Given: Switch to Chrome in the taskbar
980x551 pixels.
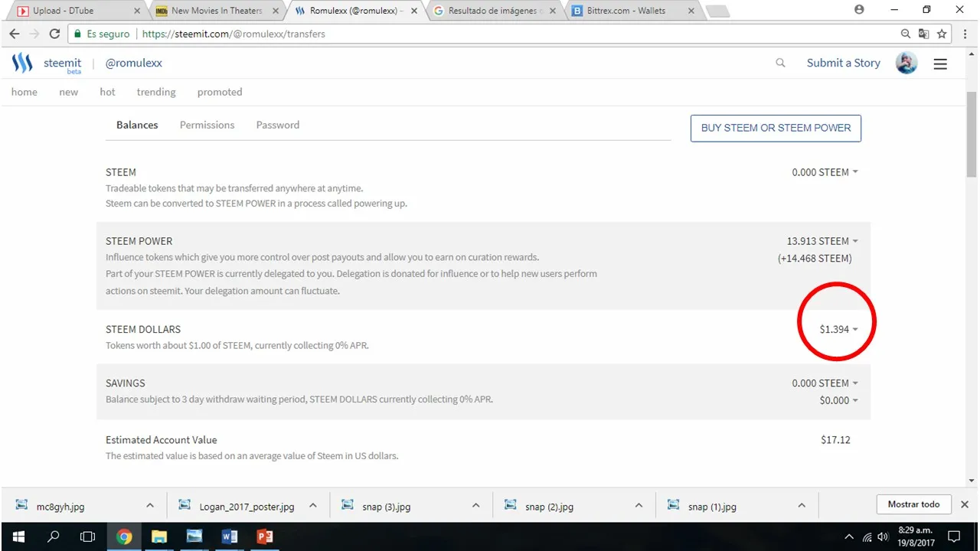Looking at the screenshot, I should click(x=124, y=536).
